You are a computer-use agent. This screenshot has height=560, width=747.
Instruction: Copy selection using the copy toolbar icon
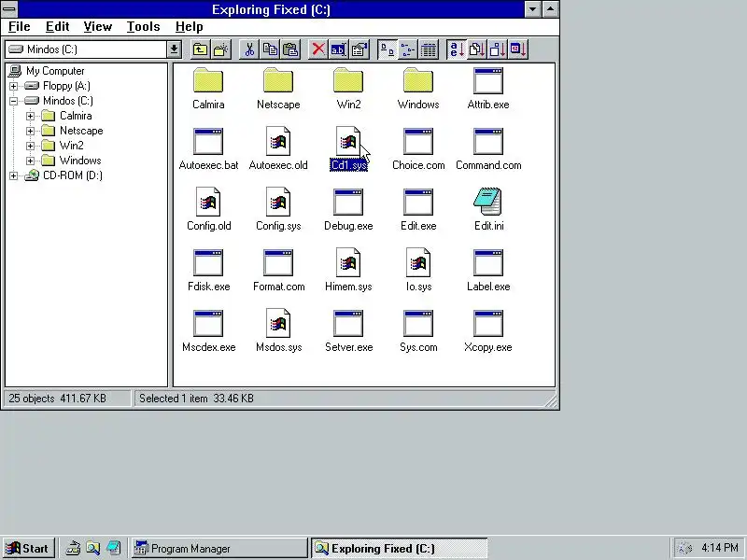click(270, 49)
